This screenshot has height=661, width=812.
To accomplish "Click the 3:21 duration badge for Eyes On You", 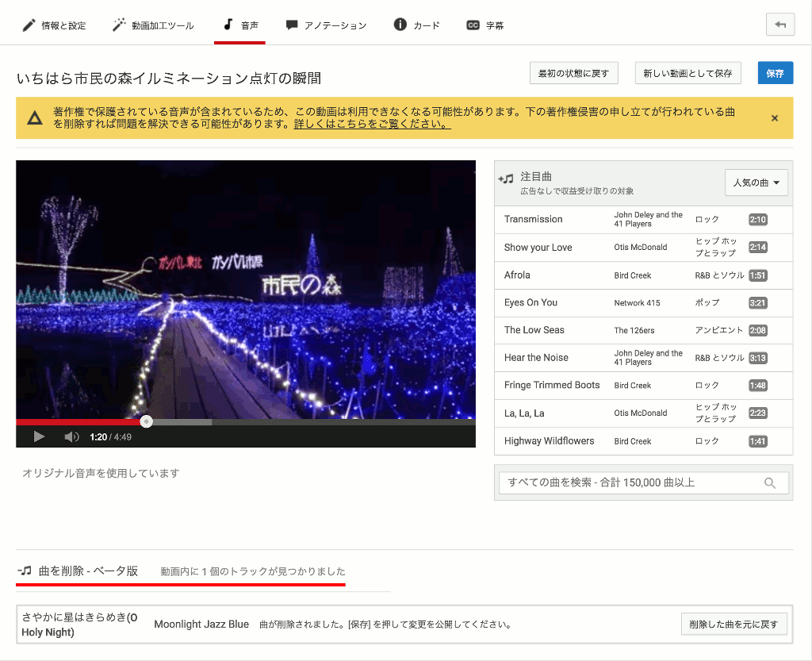I will pyautogui.click(x=758, y=303).
